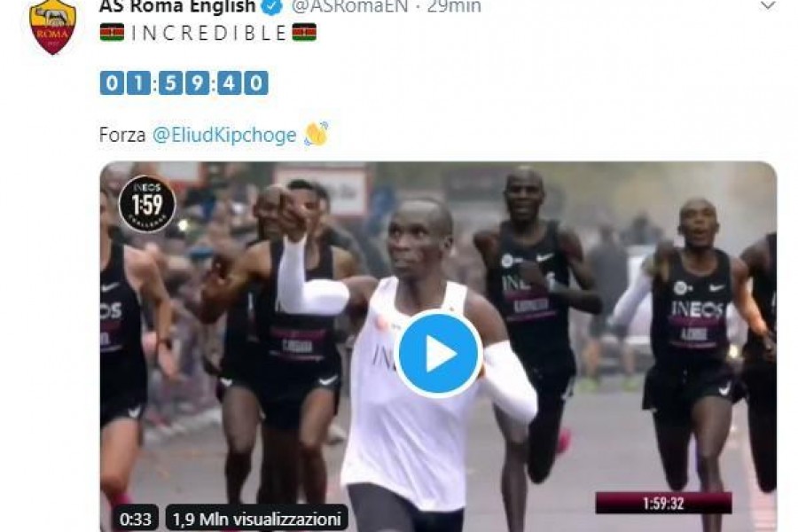The image size is (798, 532).
Task: Click the 0:33 video duration badge
Action: point(136,518)
